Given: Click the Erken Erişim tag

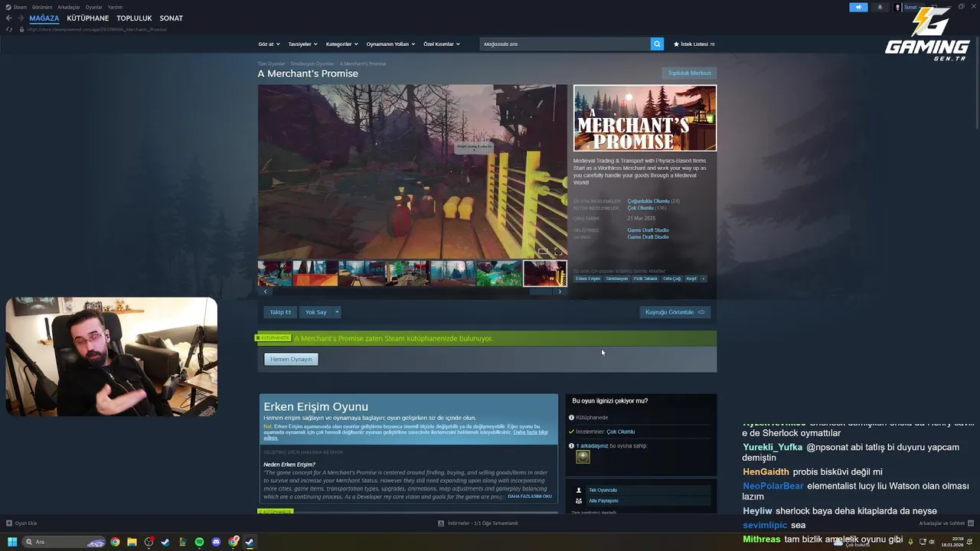Looking at the screenshot, I should tap(588, 279).
